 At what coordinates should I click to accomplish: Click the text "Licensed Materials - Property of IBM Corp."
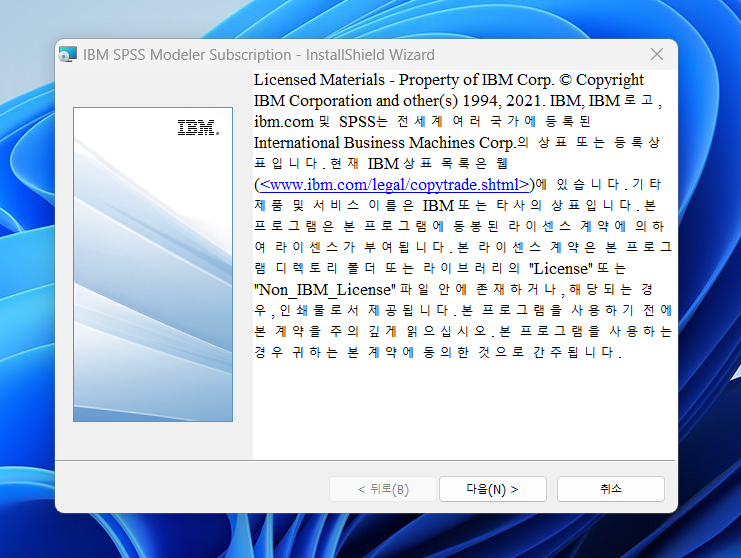tap(404, 80)
